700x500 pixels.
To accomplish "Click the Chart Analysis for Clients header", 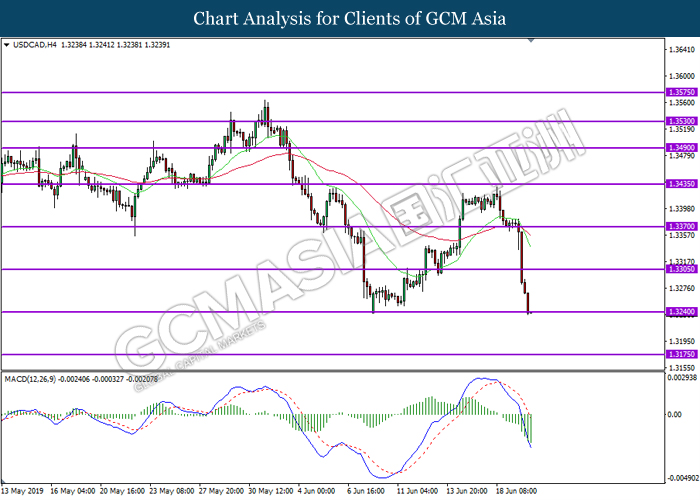I will 350,18.
